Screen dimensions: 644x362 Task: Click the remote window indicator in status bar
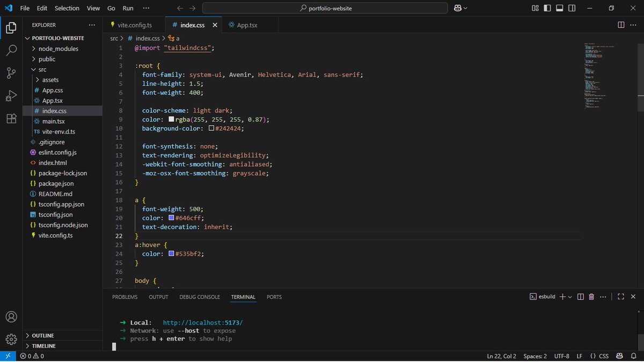point(8,356)
